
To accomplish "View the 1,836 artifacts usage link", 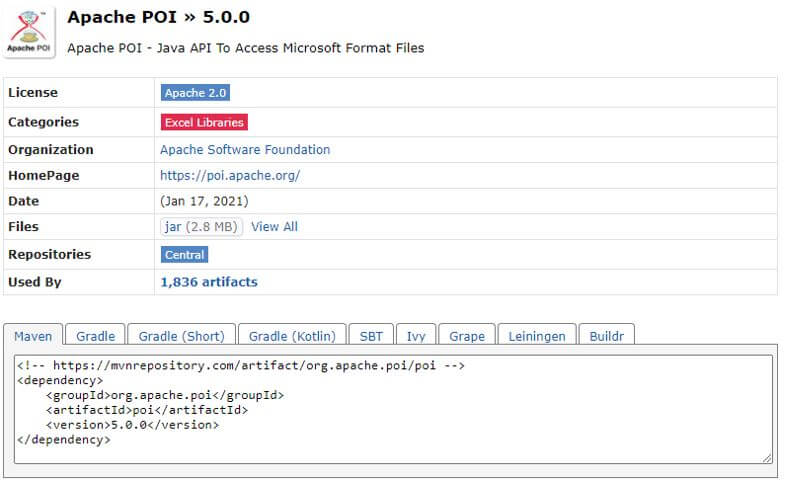I will click(209, 282).
